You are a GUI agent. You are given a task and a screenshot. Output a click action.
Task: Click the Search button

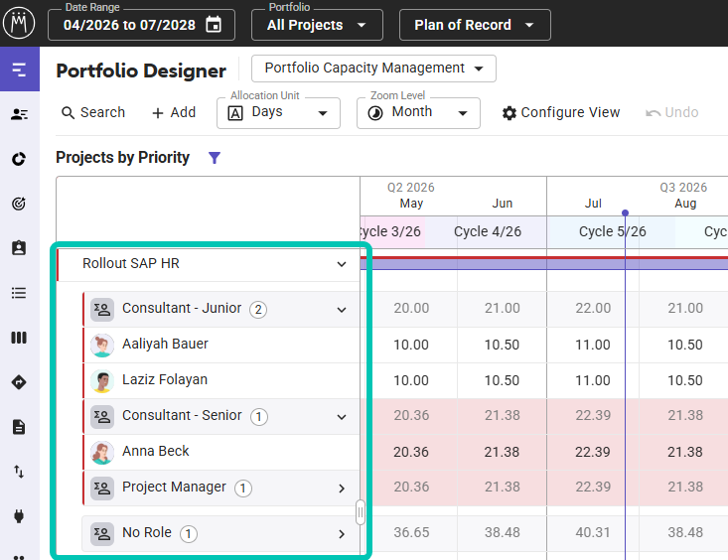point(93,112)
